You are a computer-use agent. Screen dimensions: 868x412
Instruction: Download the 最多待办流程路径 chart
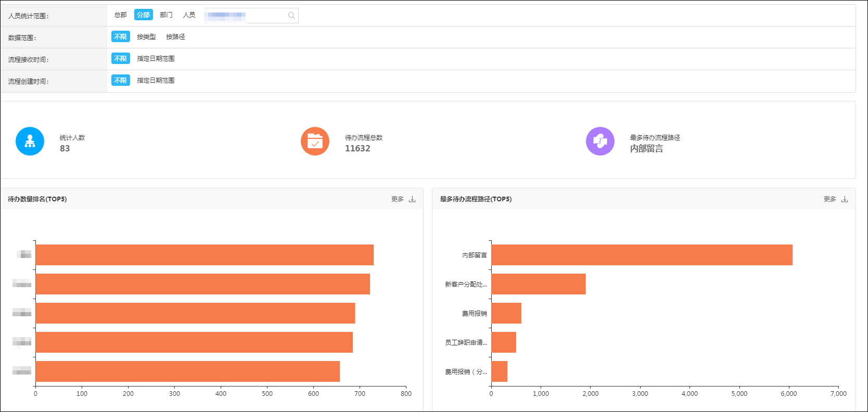(845, 199)
